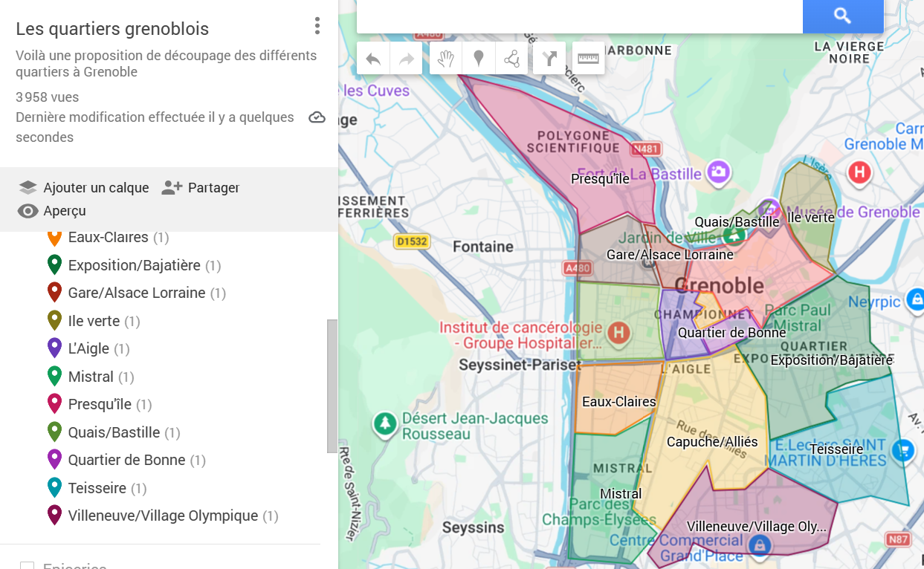Select the draw line tool

(x=511, y=59)
